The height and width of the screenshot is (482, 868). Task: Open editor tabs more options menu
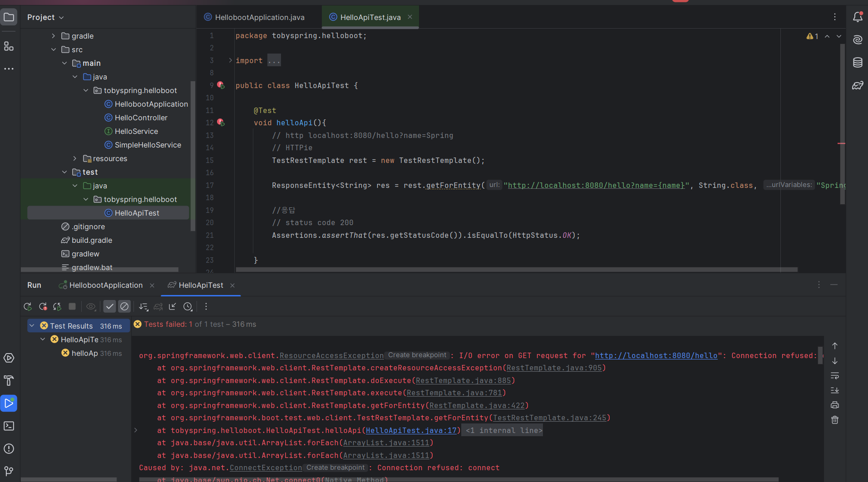pos(835,17)
